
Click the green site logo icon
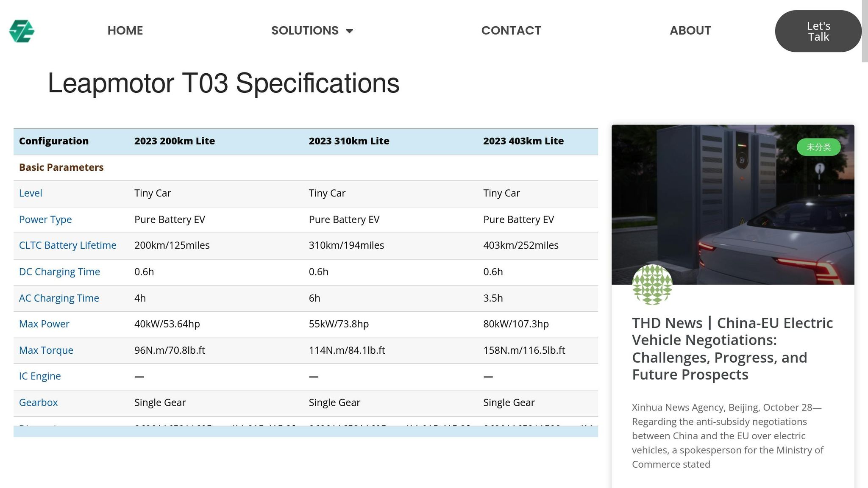22,31
